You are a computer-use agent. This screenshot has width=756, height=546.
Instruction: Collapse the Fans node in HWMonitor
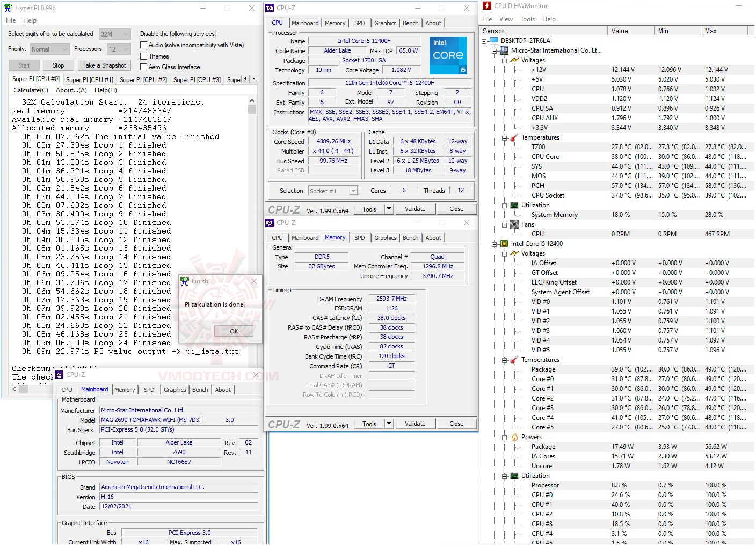click(x=505, y=224)
